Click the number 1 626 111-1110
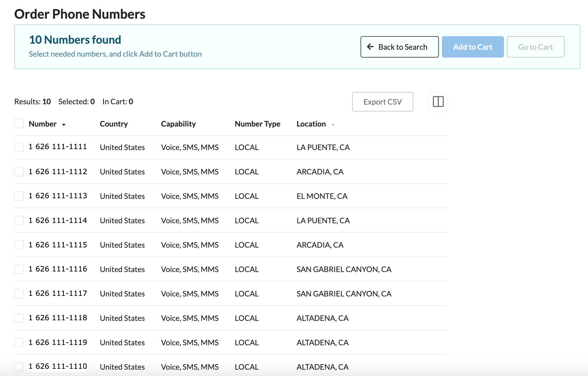This screenshot has width=588, height=376. (x=58, y=366)
